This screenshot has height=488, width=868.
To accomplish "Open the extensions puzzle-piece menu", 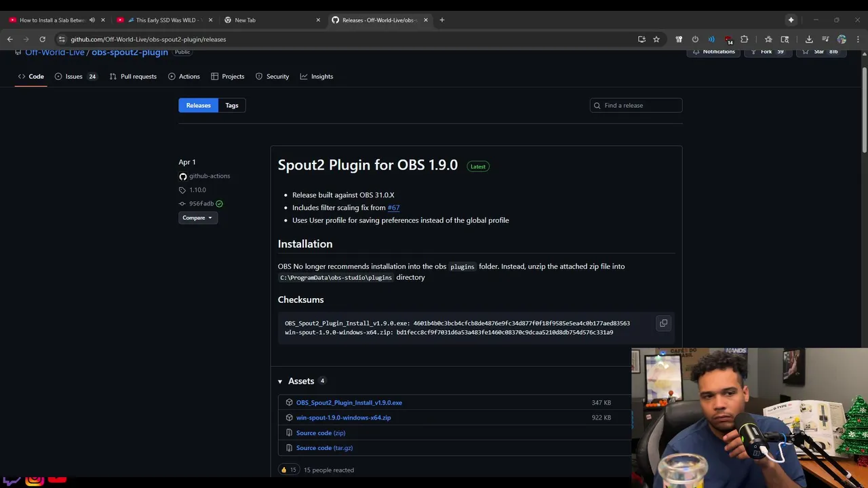I will tap(745, 39).
